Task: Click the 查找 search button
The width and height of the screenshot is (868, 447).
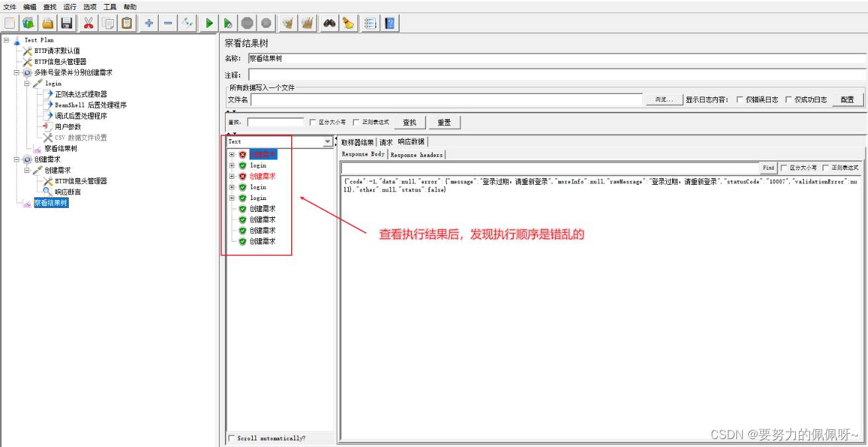Action: click(410, 123)
